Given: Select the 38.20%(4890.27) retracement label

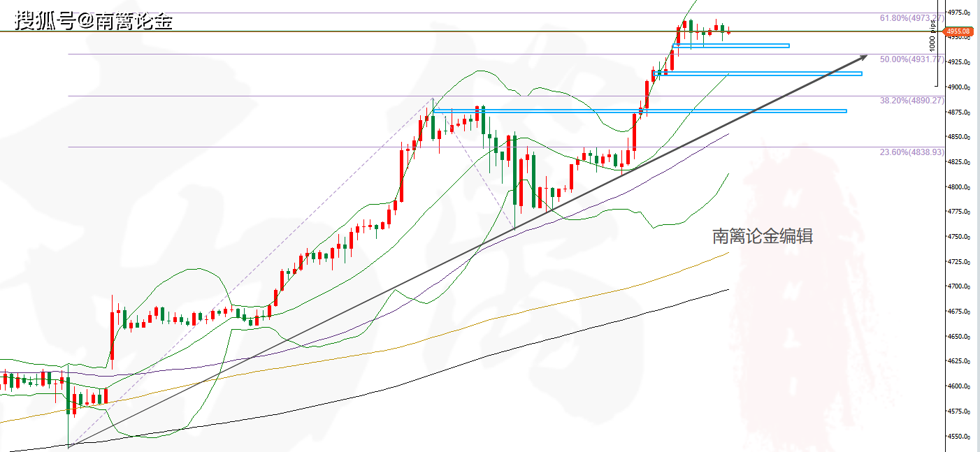Looking at the screenshot, I should coord(912,101).
